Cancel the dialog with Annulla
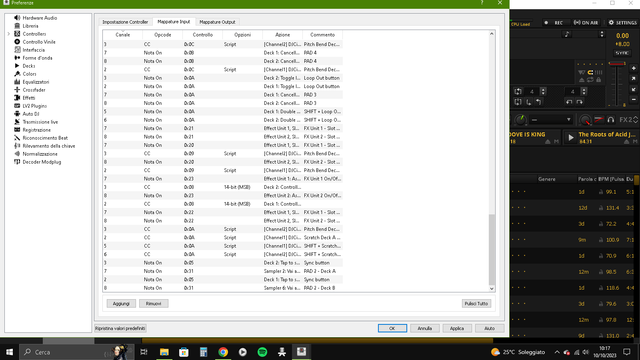The height and width of the screenshot is (360, 640). coord(424,328)
